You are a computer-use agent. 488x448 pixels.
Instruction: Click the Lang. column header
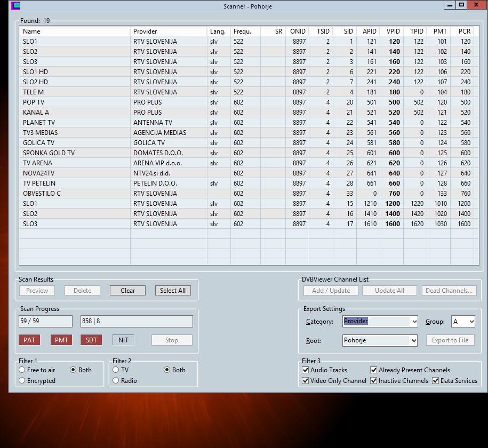click(x=219, y=31)
